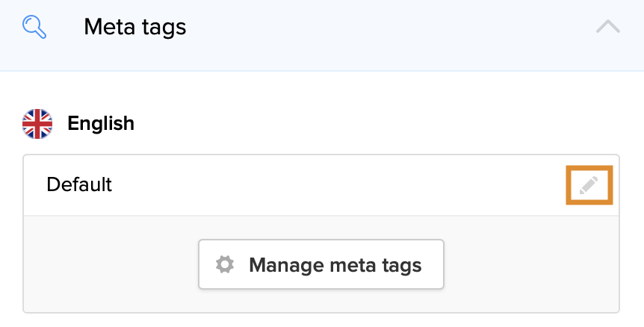Tap the cog inside the manage button
The image size is (644, 327).
coord(225,264)
